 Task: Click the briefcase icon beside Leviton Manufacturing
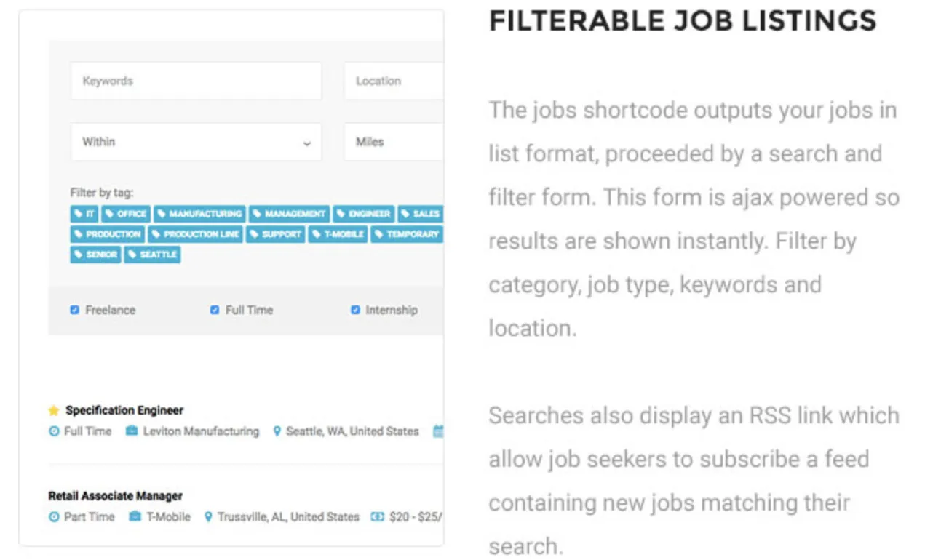[132, 431]
